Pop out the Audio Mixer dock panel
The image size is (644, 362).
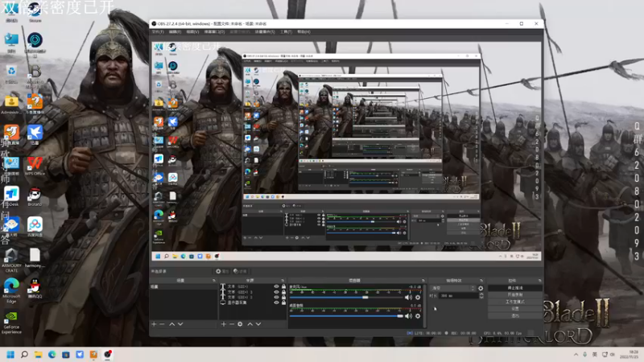(x=423, y=281)
